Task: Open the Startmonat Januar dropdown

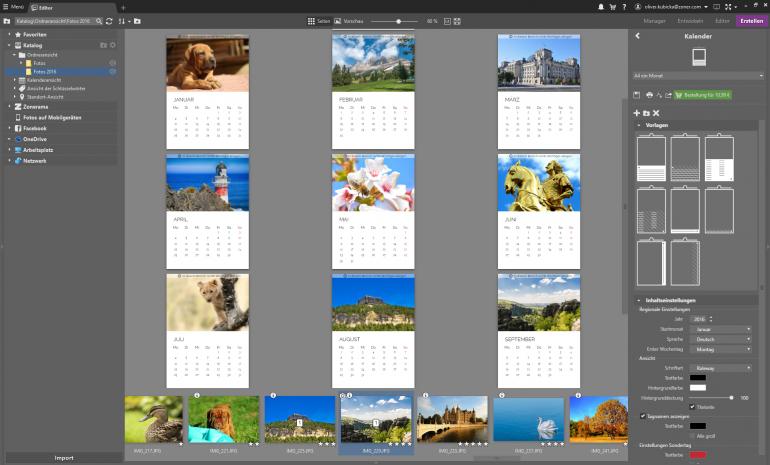Action: (721, 329)
